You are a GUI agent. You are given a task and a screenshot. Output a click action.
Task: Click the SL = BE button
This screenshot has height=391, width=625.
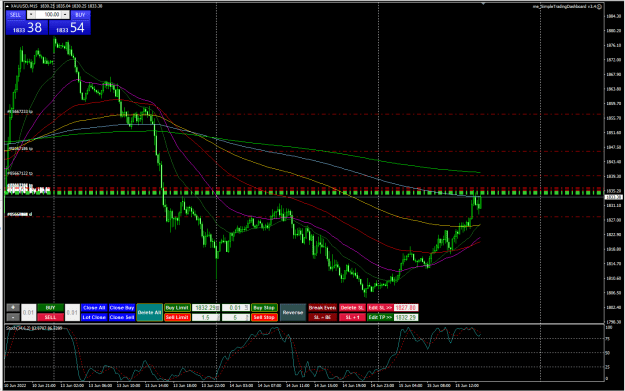tap(322, 317)
